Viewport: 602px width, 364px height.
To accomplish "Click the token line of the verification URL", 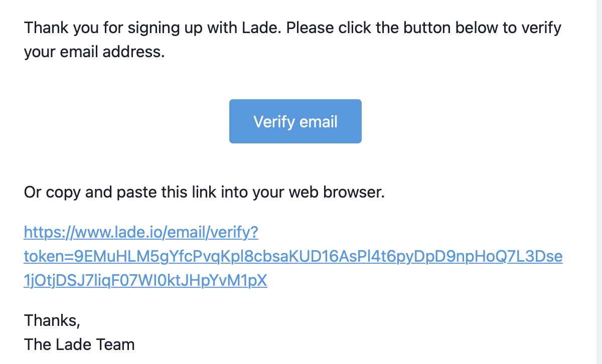I will (x=293, y=257).
